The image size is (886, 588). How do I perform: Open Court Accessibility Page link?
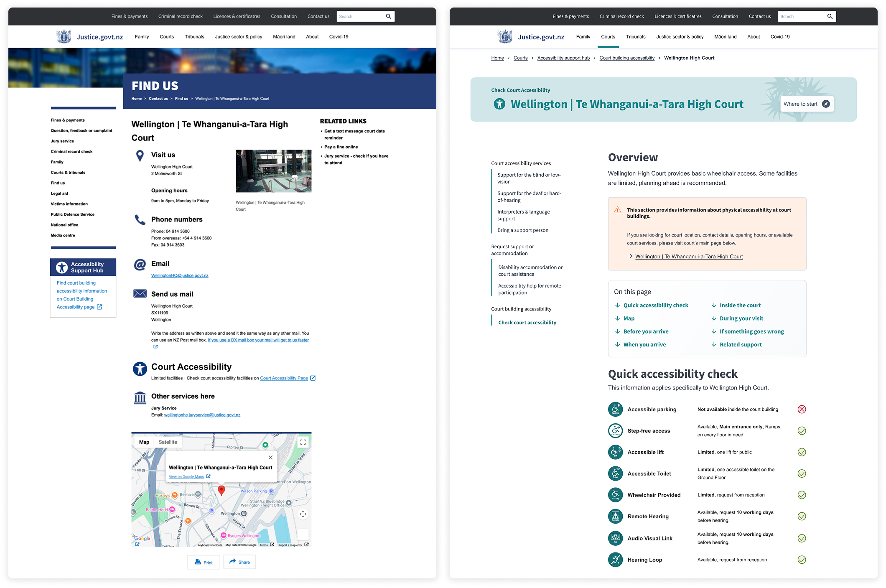click(x=284, y=378)
